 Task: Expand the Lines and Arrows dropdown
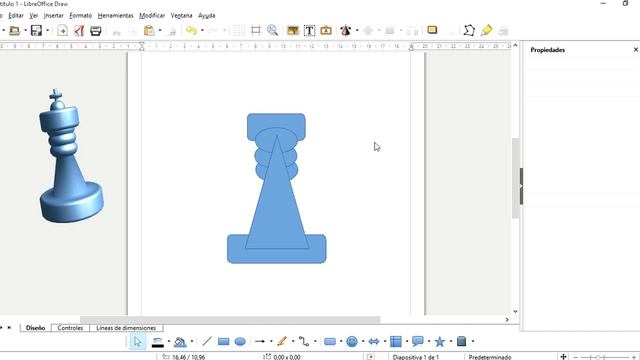click(x=271, y=342)
